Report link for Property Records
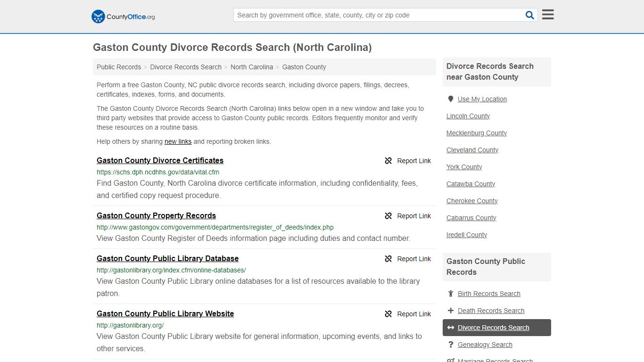 click(x=414, y=216)
